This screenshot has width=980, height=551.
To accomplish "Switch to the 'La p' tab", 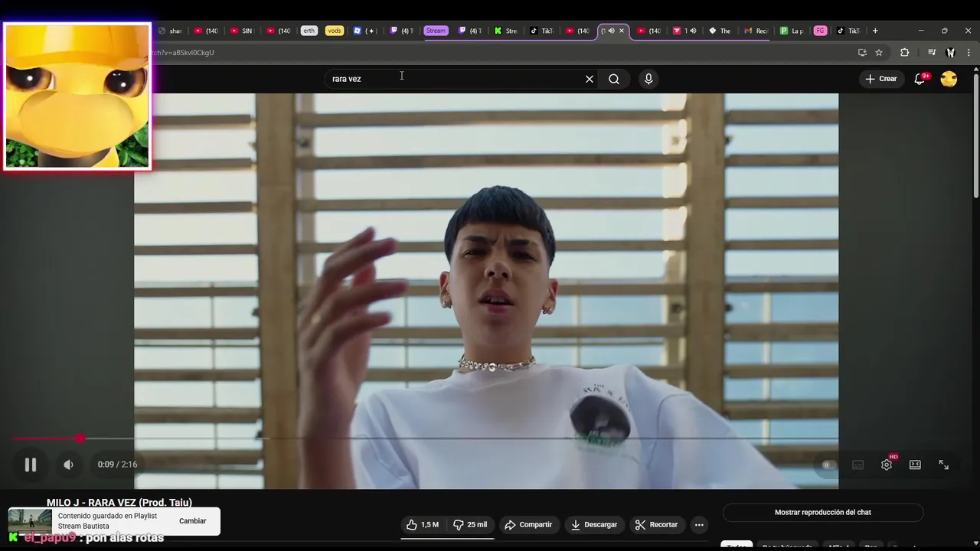I will pos(792,31).
